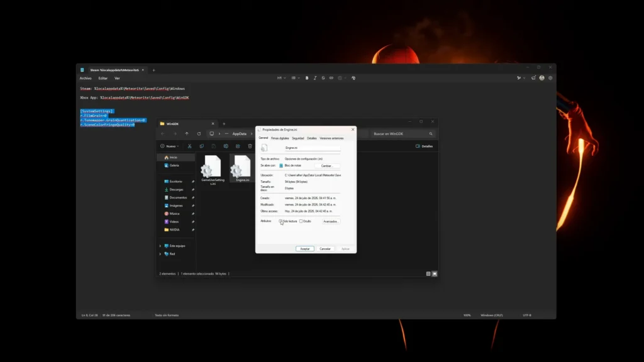Check the Oculto attribute checkbox
Viewport: 644px width, 362px height.
tap(301, 221)
